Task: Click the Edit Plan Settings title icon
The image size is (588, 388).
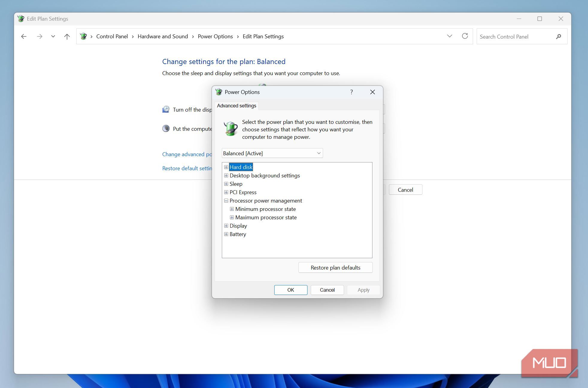Action: (x=21, y=19)
